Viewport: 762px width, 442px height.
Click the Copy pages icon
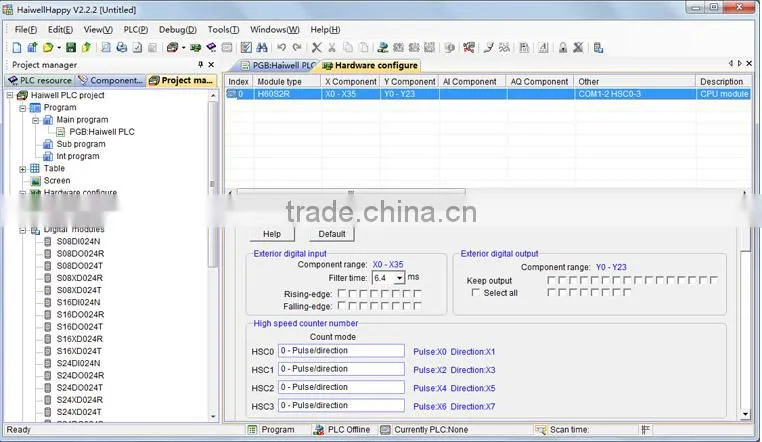(348, 48)
